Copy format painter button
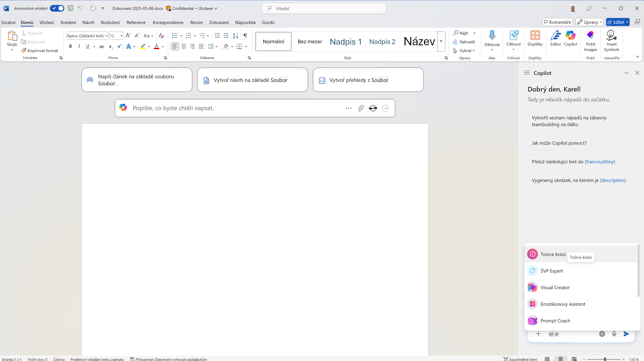This screenshot has width=644, height=361. (x=40, y=50)
